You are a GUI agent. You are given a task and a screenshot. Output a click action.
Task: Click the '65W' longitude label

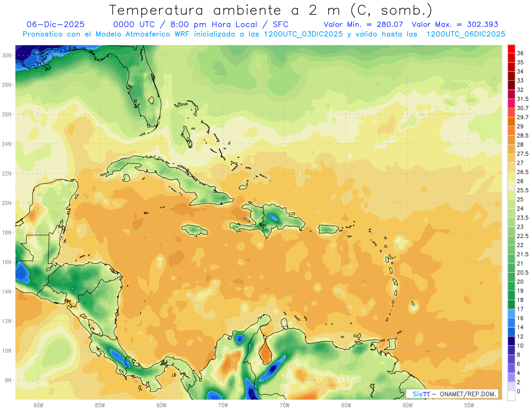(346, 405)
